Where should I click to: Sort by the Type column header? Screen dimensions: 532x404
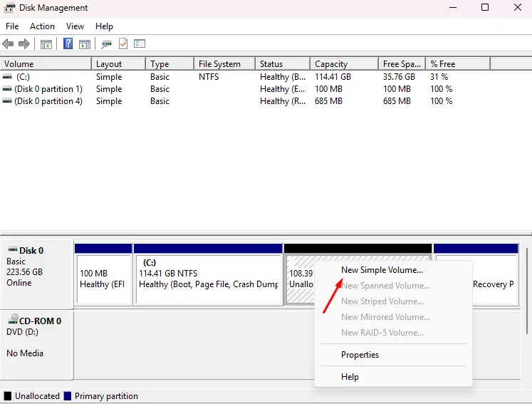point(169,64)
